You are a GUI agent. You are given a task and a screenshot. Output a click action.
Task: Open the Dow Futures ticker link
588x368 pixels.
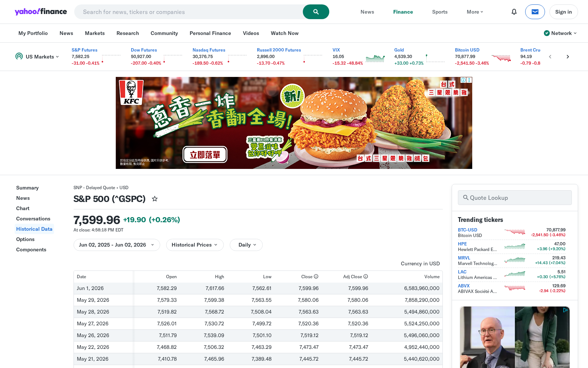[x=144, y=50]
